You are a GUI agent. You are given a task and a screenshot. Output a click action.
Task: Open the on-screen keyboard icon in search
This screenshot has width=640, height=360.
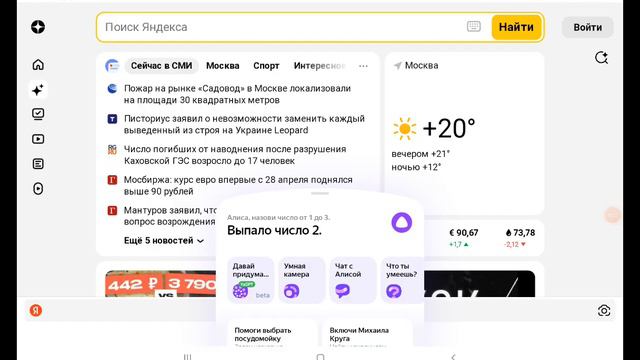pyautogui.click(x=473, y=27)
